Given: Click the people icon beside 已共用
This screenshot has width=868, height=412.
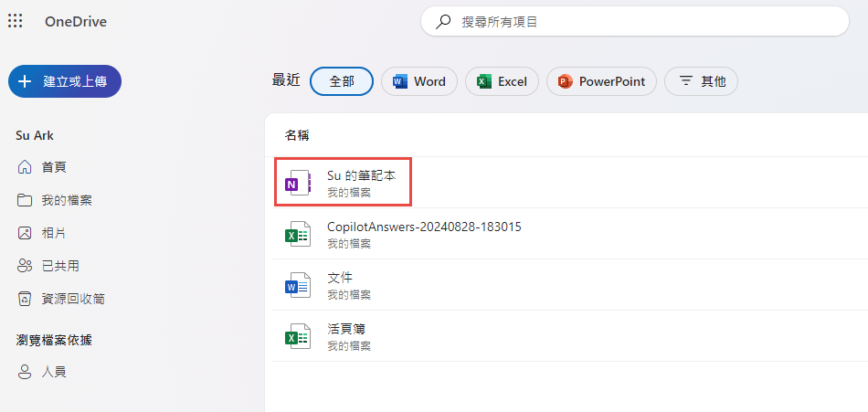Looking at the screenshot, I should pos(25,266).
